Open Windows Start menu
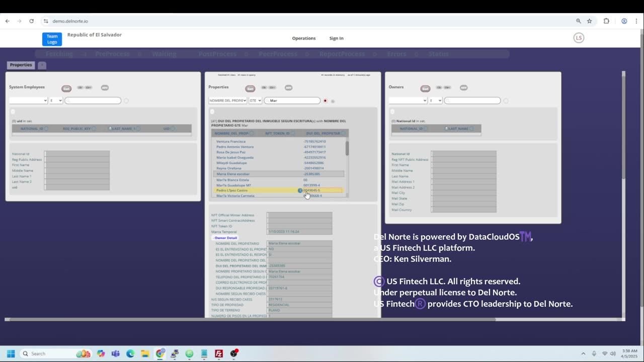The width and height of the screenshot is (644, 362). pyautogui.click(x=11, y=353)
